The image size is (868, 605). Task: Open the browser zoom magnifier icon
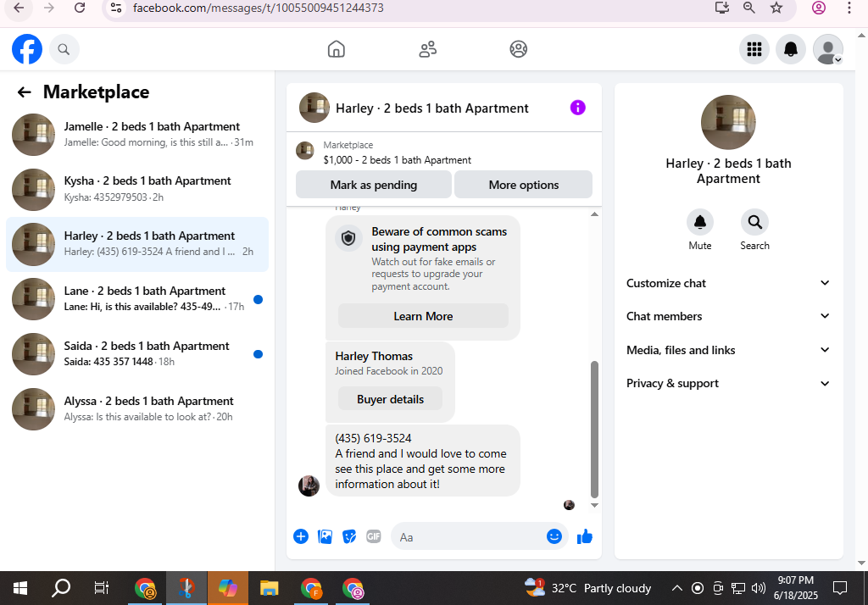coord(749,8)
